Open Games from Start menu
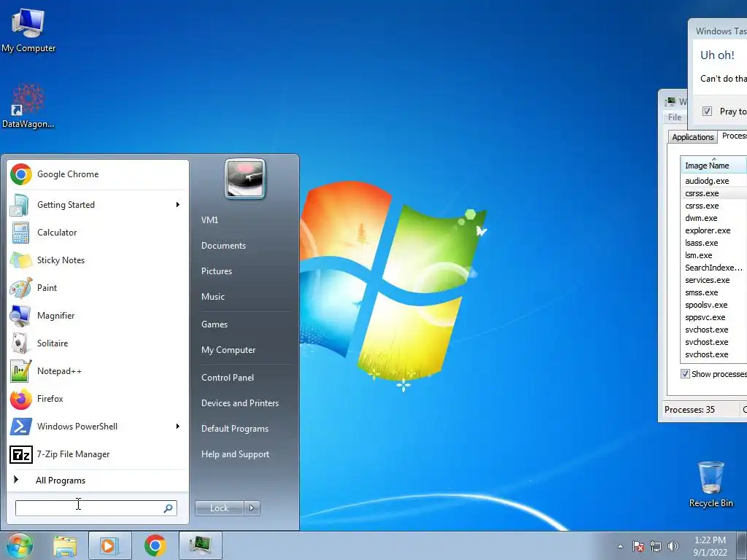The width and height of the screenshot is (747, 560). (214, 324)
